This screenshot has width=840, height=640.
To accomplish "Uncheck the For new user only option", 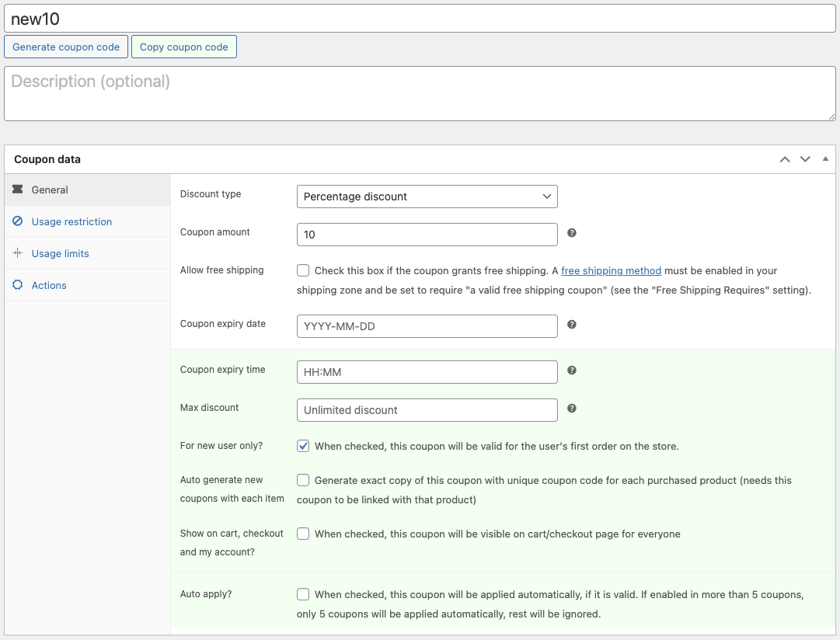I will point(303,446).
